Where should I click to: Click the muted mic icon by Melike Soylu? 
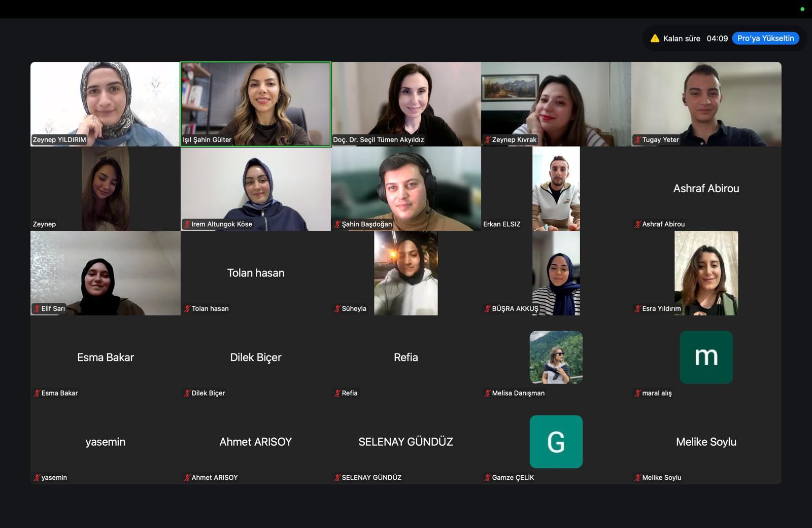tap(638, 477)
